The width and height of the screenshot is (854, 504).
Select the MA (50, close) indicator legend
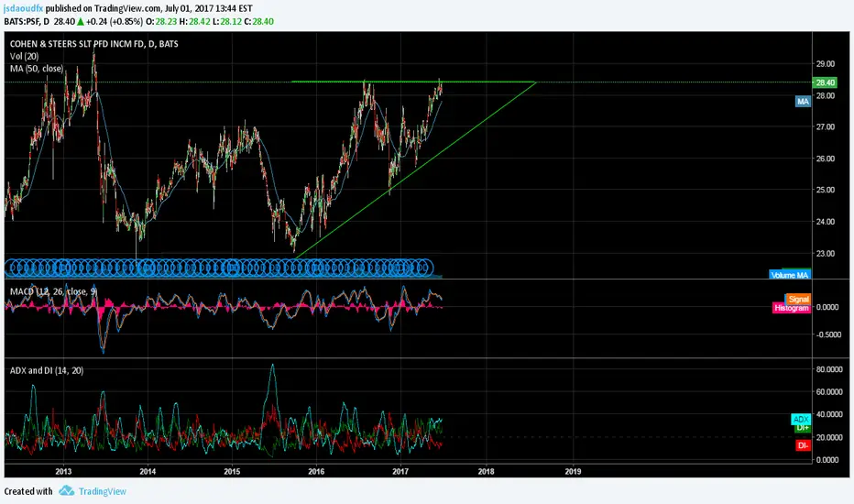[x=37, y=69]
